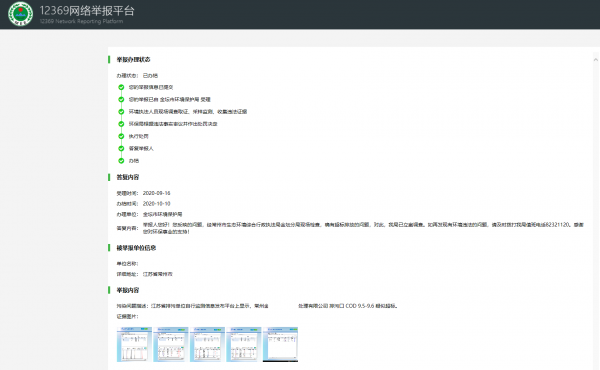600x370 pixels.
Task: Click the green check beside 您的举报信息已提交
Action: [x=121, y=87]
